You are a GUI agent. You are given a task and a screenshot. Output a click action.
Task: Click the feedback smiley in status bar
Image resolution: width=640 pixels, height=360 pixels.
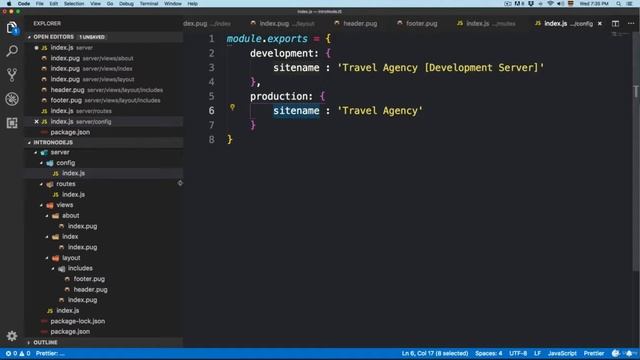click(x=616, y=353)
